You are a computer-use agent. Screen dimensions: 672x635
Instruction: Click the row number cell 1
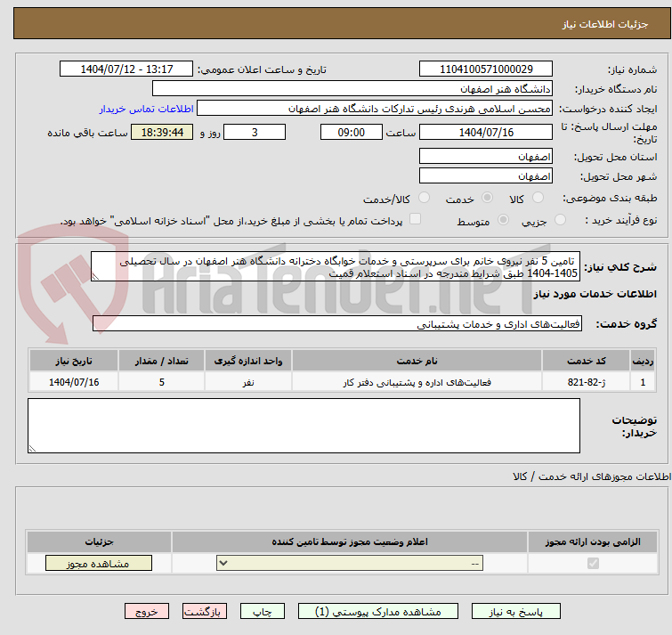coord(643,382)
